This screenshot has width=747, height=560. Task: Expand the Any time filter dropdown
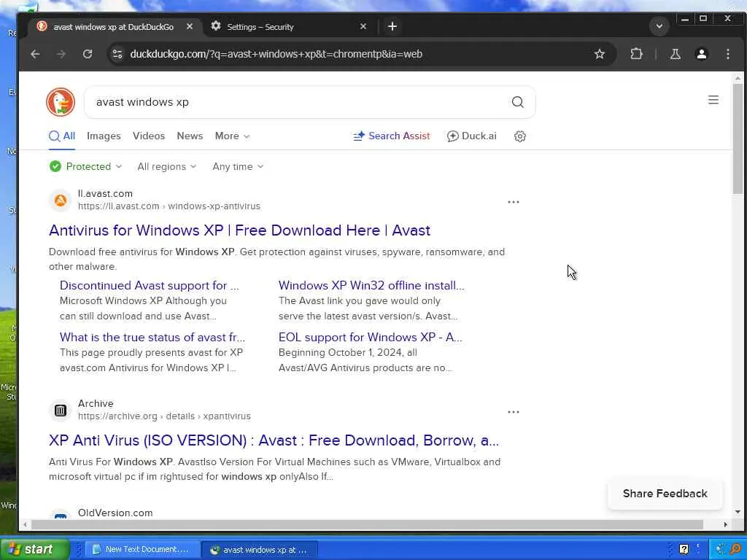click(x=238, y=167)
